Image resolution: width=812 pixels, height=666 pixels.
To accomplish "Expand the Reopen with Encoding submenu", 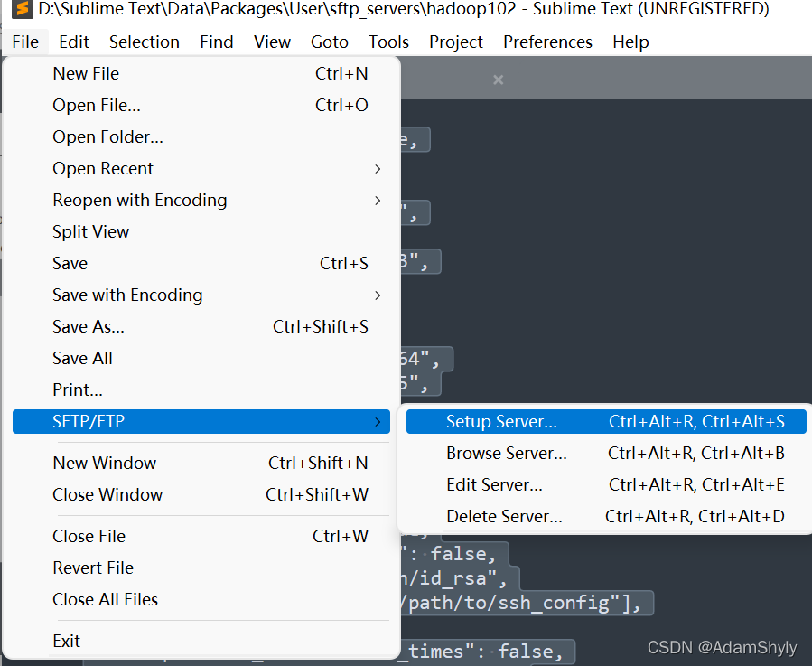I will [x=139, y=200].
